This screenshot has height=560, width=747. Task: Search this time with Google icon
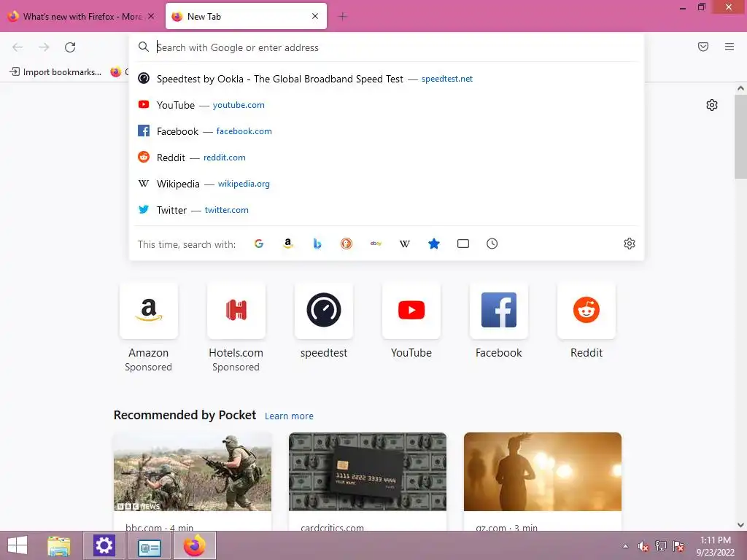pyautogui.click(x=259, y=244)
